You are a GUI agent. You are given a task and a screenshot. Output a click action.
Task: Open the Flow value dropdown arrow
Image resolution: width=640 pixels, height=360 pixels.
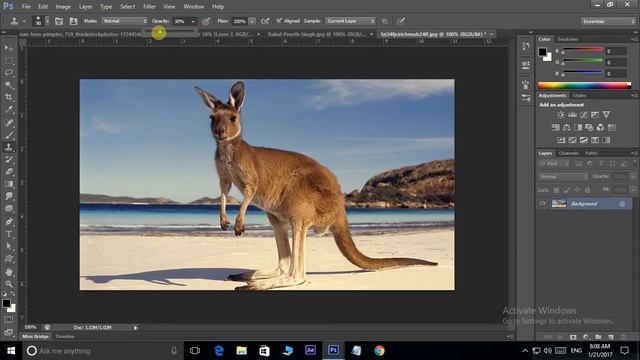(x=252, y=21)
